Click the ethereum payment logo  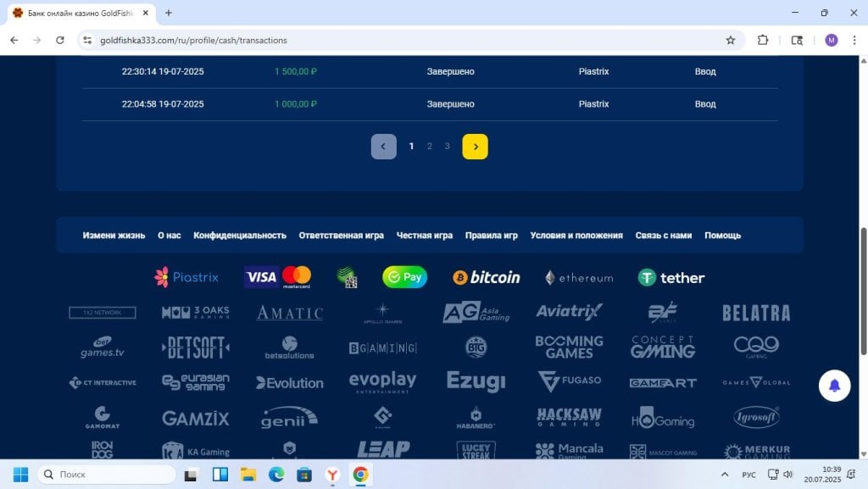579,278
